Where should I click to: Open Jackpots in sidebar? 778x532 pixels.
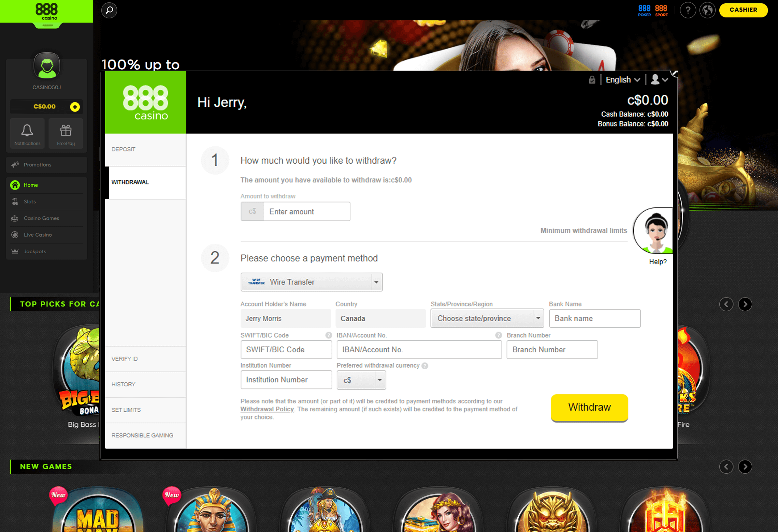pyautogui.click(x=47, y=251)
